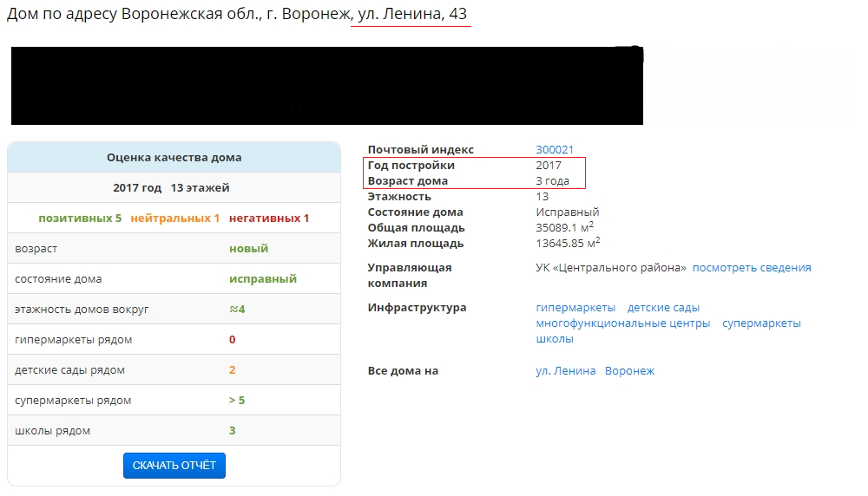Open the детские сады infrastructure link
868x496 pixels.
(663, 308)
